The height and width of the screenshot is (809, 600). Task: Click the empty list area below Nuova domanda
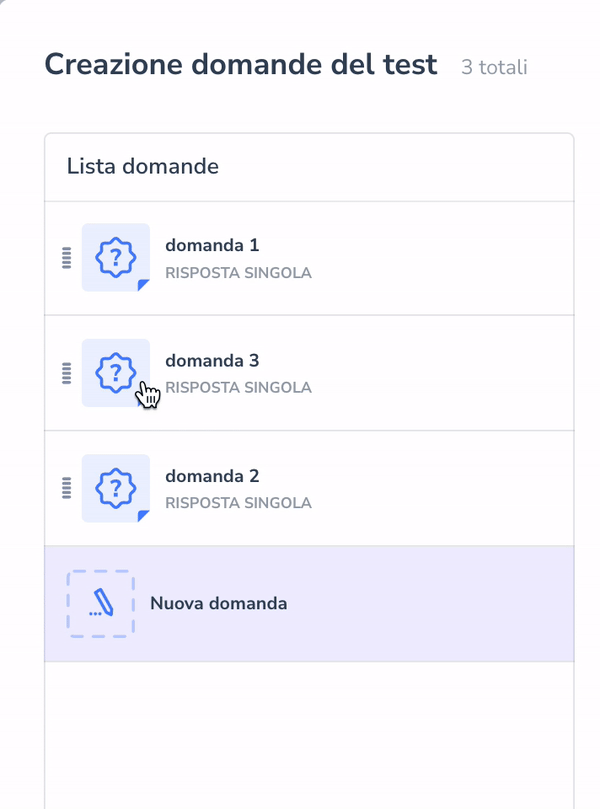pos(309,735)
